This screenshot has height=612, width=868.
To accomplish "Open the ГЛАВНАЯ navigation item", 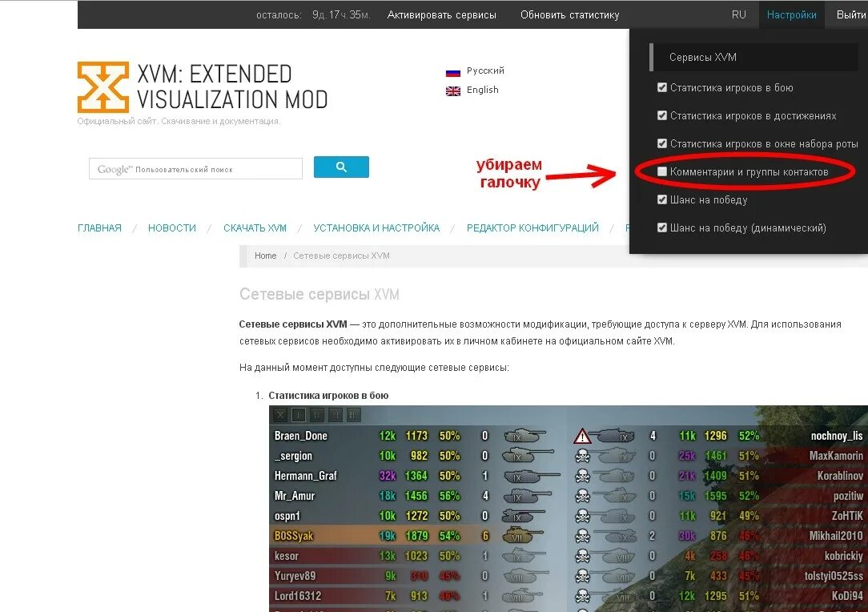I will [x=99, y=228].
